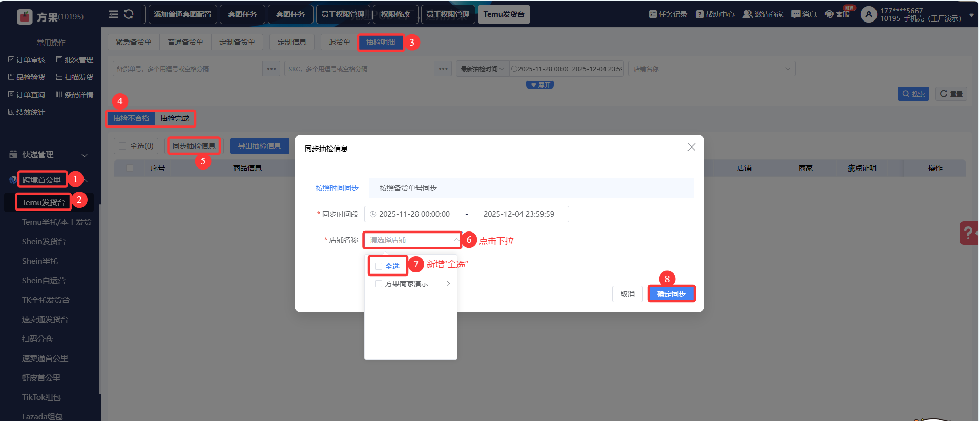The height and width of the screenshot is (421, 980).
Task: Open the 店铺名称 filter dropdown
Action: (713, 69)
